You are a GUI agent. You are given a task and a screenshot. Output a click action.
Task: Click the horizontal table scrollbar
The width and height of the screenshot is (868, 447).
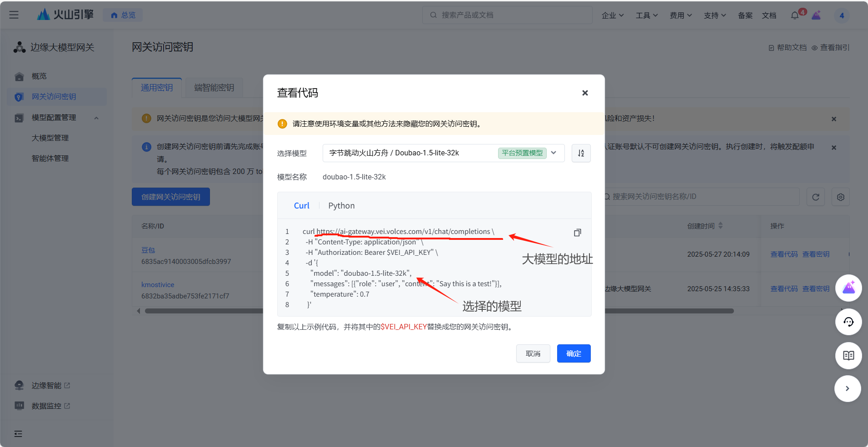click(439, 311)
